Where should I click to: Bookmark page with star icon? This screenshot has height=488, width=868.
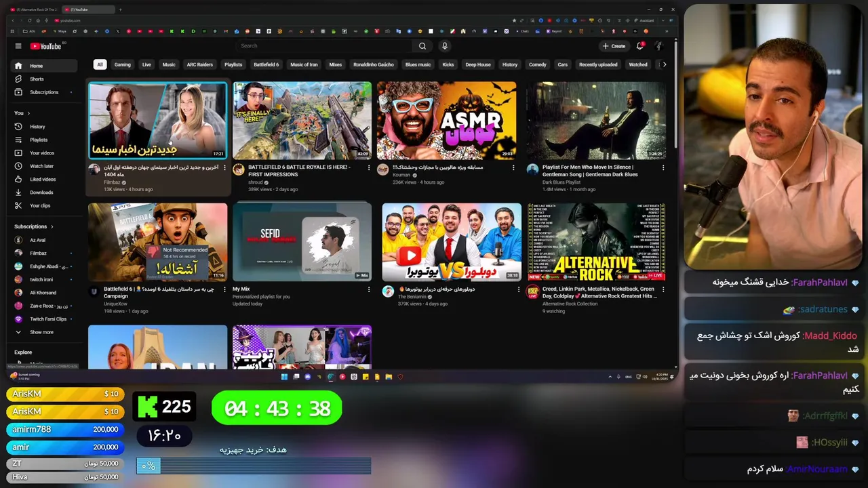tap(515, 20)
